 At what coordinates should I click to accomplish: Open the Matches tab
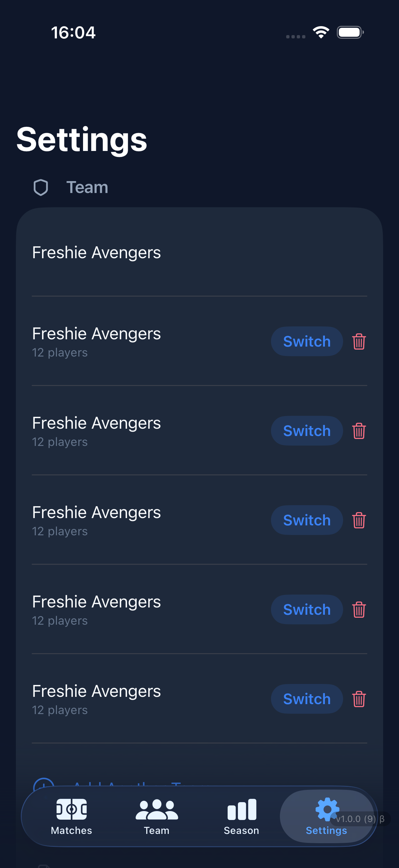point(71,816)
